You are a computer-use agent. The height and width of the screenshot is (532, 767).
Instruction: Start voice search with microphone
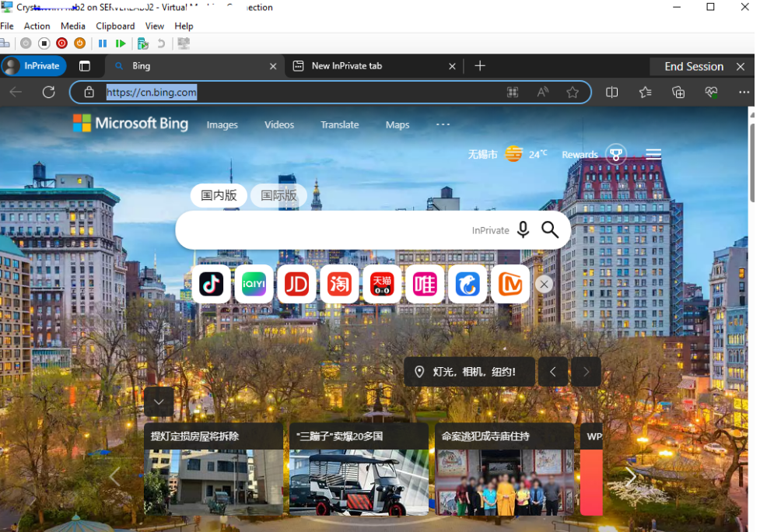(523, 229)
